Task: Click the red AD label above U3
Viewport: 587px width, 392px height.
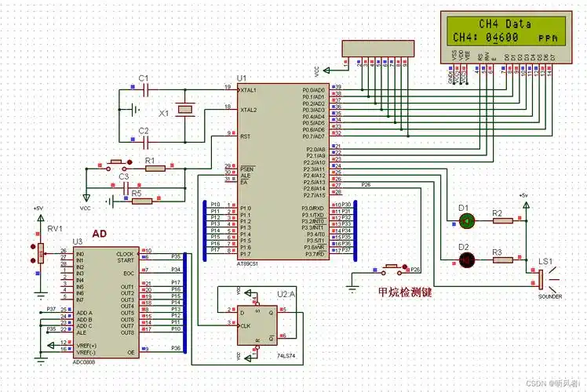Action: (x=100, y=234)
